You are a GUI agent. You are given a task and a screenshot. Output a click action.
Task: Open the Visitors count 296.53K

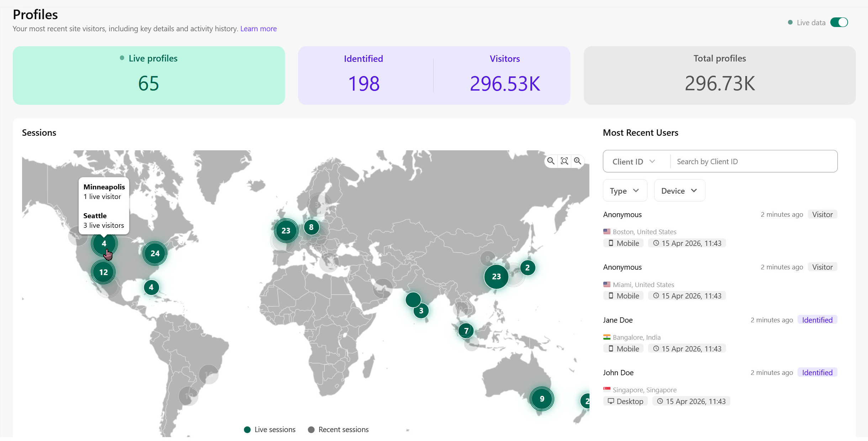[505, 84]
